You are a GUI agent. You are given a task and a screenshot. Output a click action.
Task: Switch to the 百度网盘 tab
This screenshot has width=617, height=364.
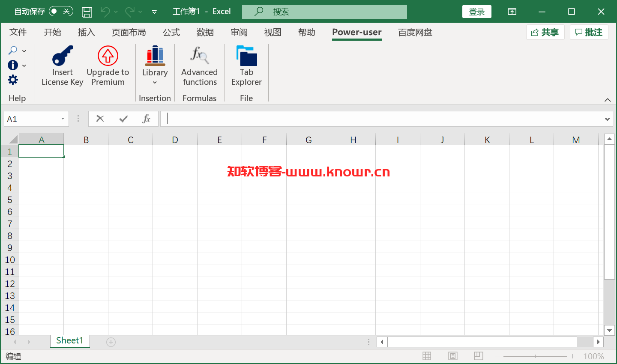[x=415, y=32]
